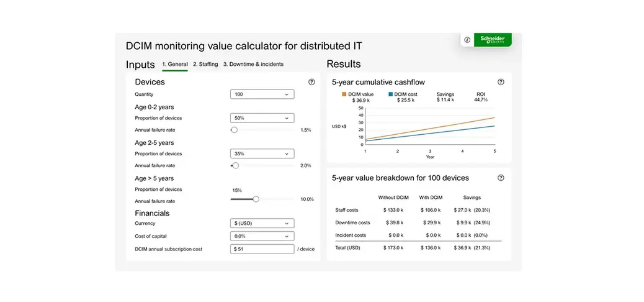The width and height of the screenshot is (644, 302).
Task: Click the orange DCIM value legend swatch
Action: point(344,94)
